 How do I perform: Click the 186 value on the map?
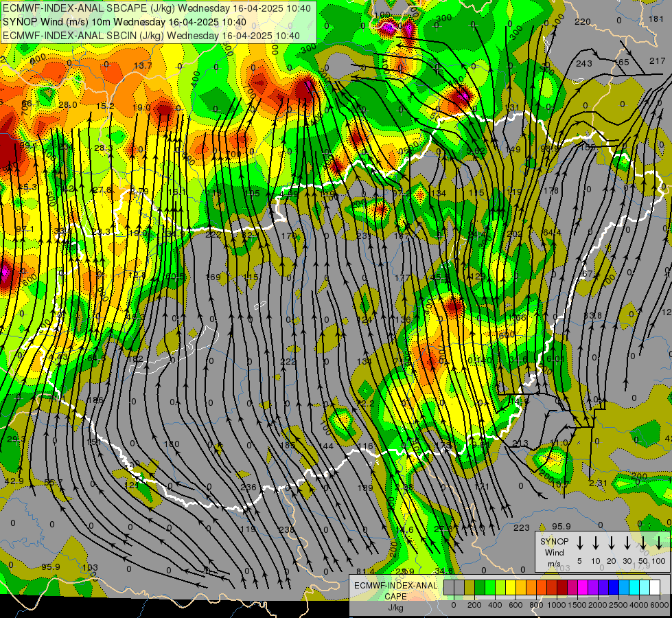95,400
